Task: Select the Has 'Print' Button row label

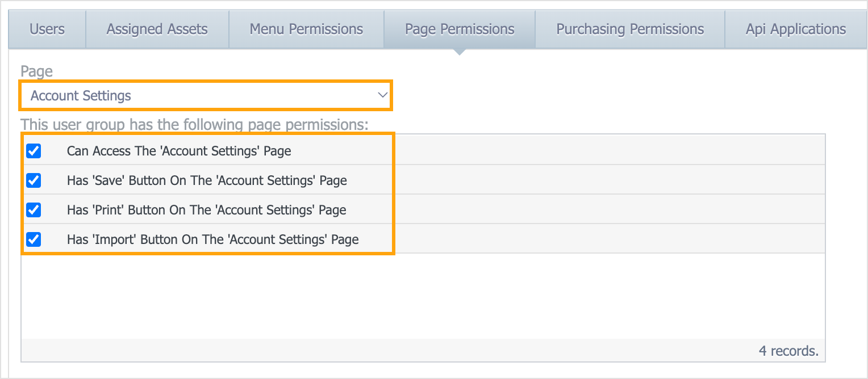Action: [206, 210]
